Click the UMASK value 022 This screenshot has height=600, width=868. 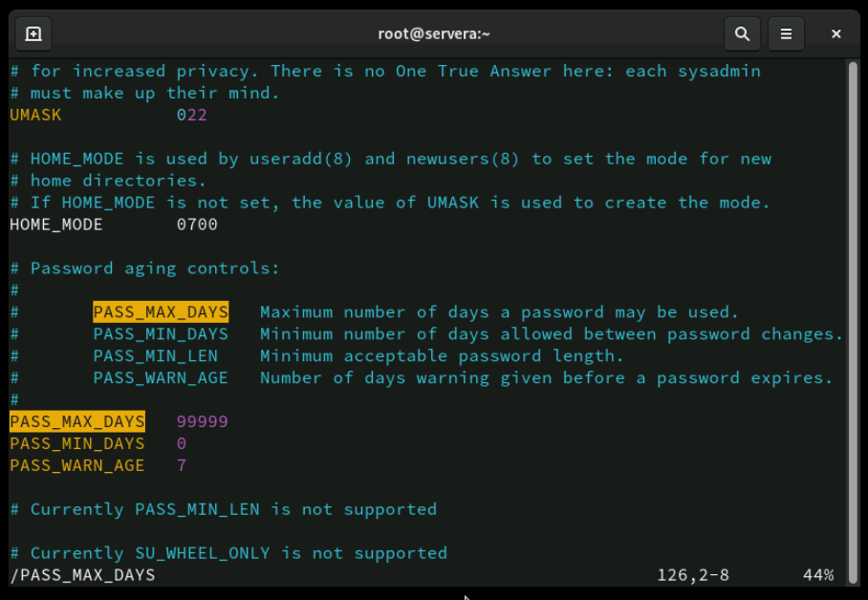click(191, 115)
